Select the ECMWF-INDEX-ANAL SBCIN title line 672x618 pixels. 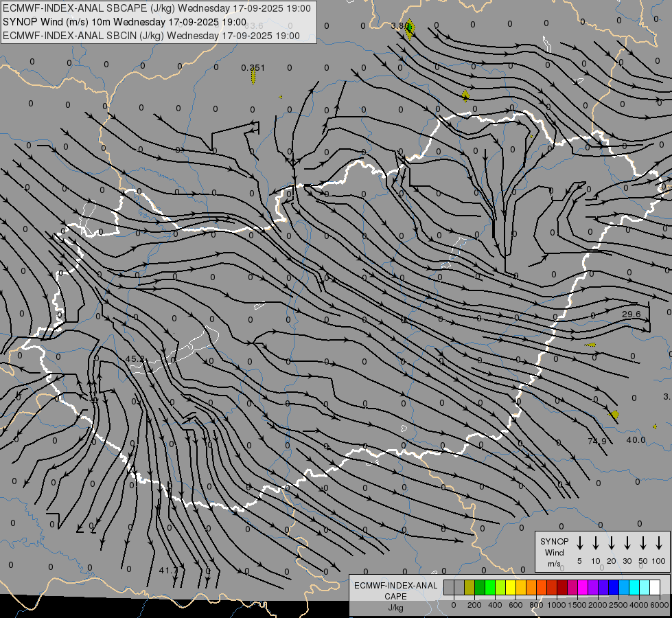(151, 36)
